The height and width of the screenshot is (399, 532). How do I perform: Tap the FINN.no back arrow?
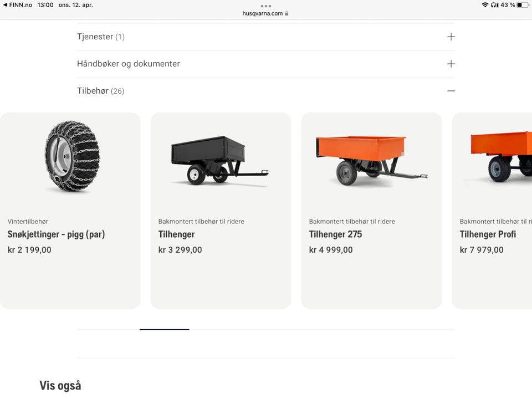click(x=5, y=5)
